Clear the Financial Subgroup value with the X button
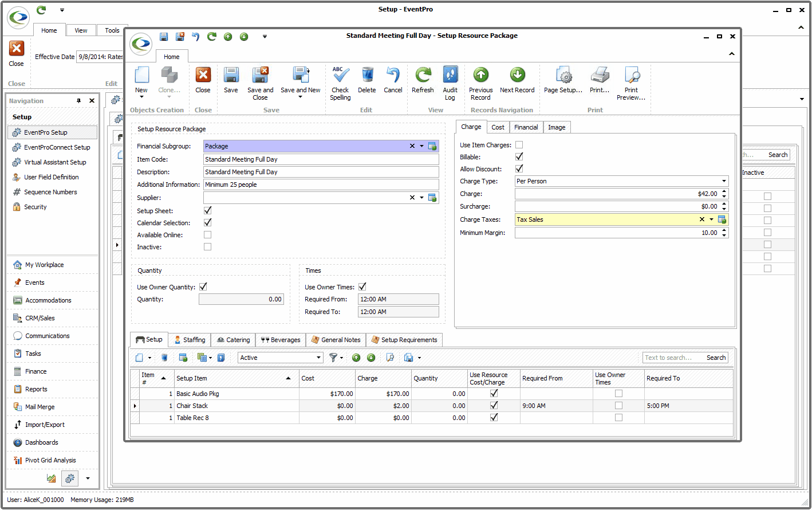 click(x=412, y=146)
